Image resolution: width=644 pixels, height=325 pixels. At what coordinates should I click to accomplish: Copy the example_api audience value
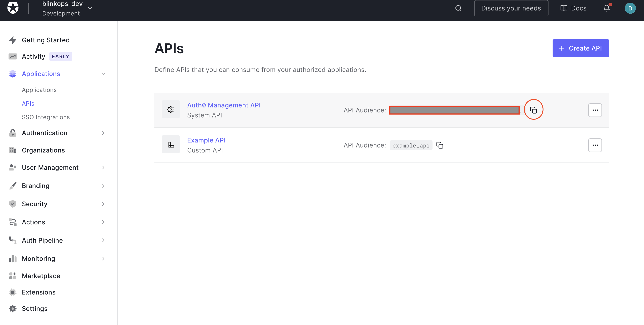pos(440,145)
